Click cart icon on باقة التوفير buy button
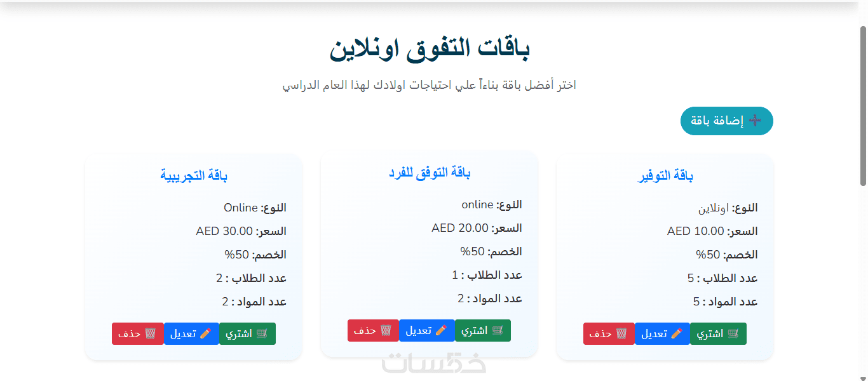The width and height of the screenshot is (868, 381). (x=733, y=333)
